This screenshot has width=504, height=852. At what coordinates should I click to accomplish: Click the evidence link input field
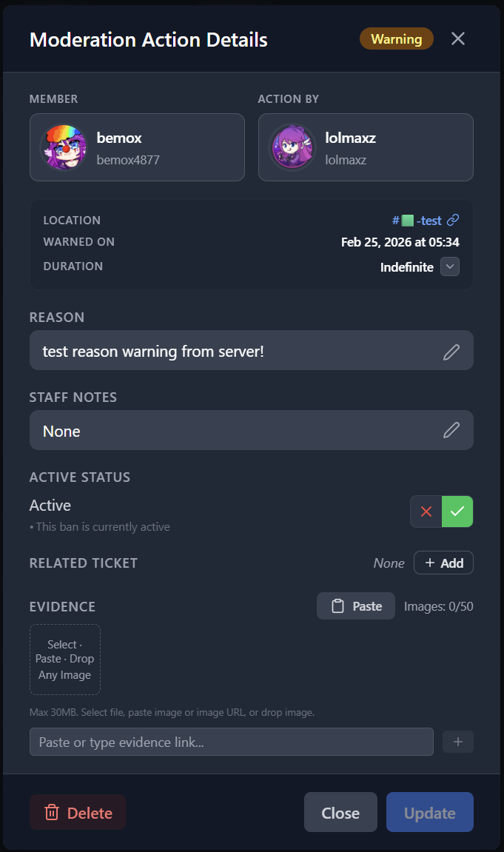(231, 742)
